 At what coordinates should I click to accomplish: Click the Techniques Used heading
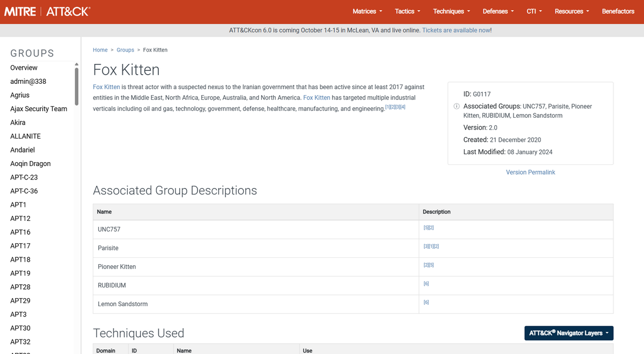[138, 333]
